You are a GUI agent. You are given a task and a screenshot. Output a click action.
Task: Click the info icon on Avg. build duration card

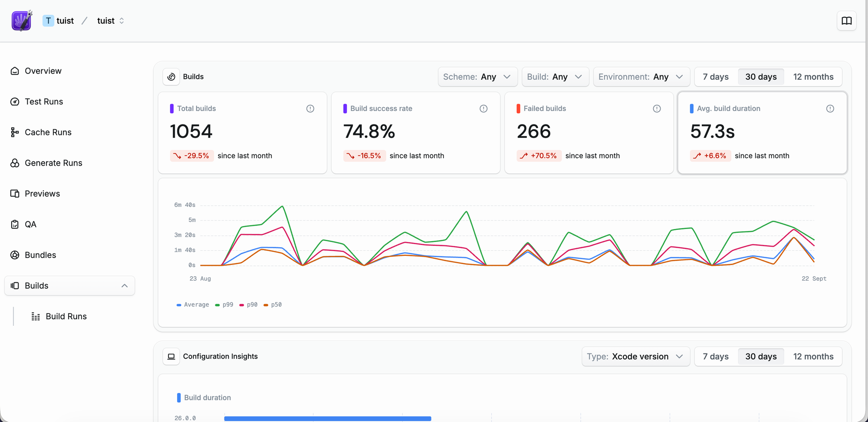pos(830,108)
